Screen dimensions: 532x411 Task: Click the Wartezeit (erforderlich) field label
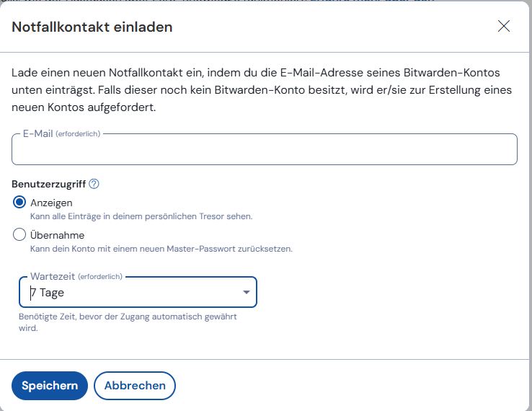76,277
